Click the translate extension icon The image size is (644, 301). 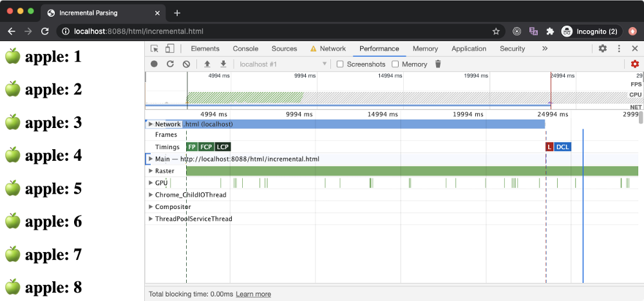533,31
